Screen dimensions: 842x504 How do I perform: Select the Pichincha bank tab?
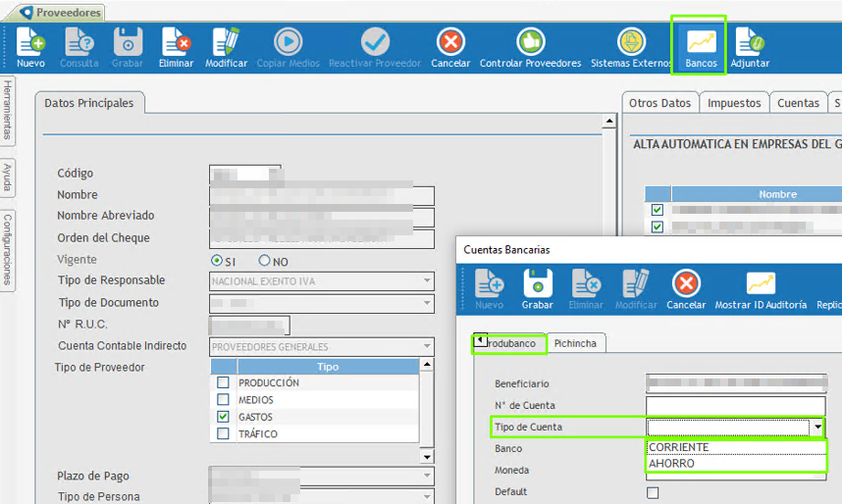[x=575, y=343]
